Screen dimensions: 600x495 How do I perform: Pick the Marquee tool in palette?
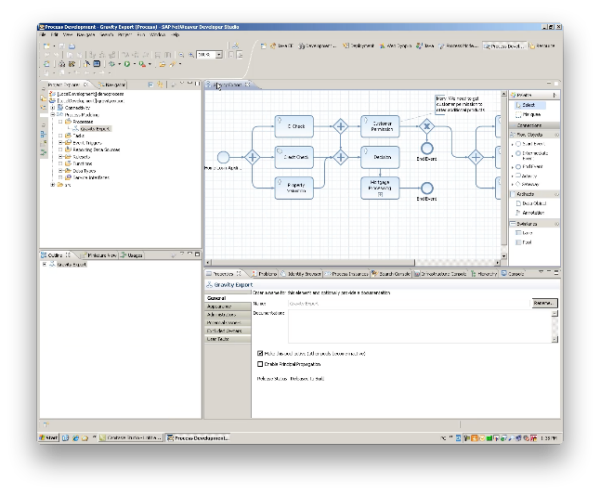[x=528, y=114]
